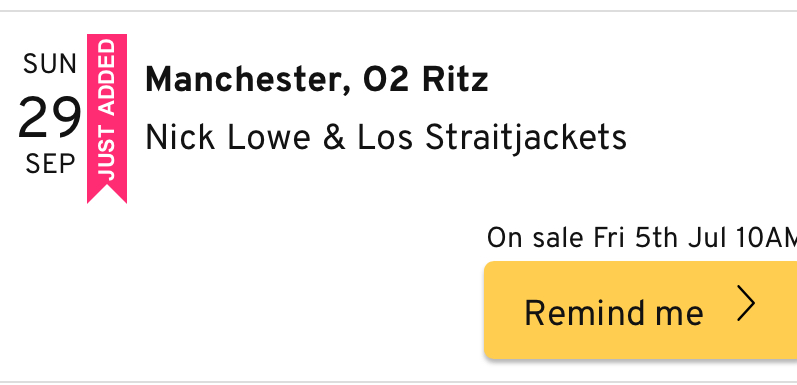Click the word Manchester in the heading
797x385 pixels.
click(248, 80)
